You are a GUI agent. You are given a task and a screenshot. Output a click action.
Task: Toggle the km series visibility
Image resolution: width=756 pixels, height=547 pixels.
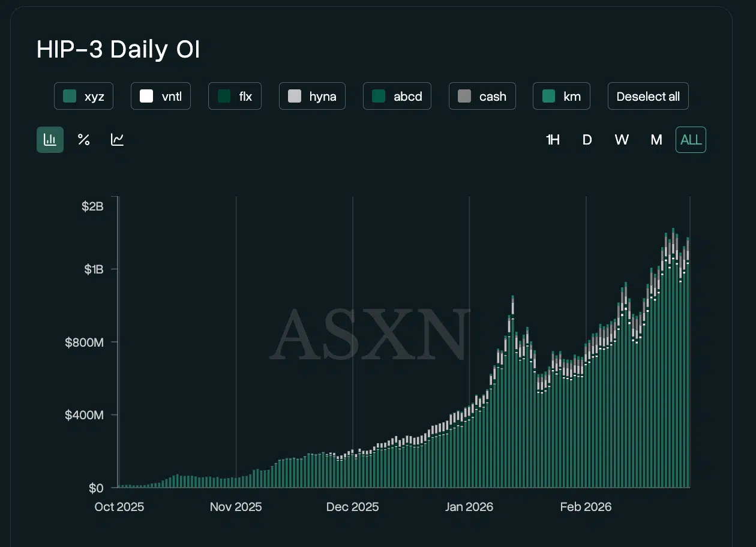tap(562, 95)
